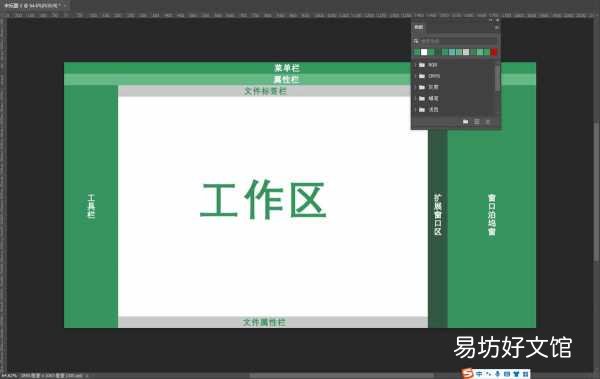Click the Sogou input method S logo
Screen dimensions: 600x379
click(467, 373)
